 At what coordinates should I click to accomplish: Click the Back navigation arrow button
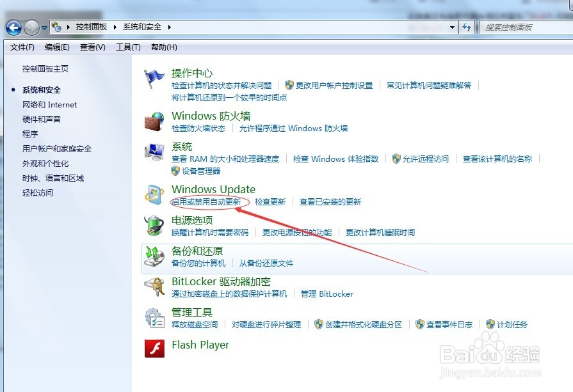[x=13, y=27]
